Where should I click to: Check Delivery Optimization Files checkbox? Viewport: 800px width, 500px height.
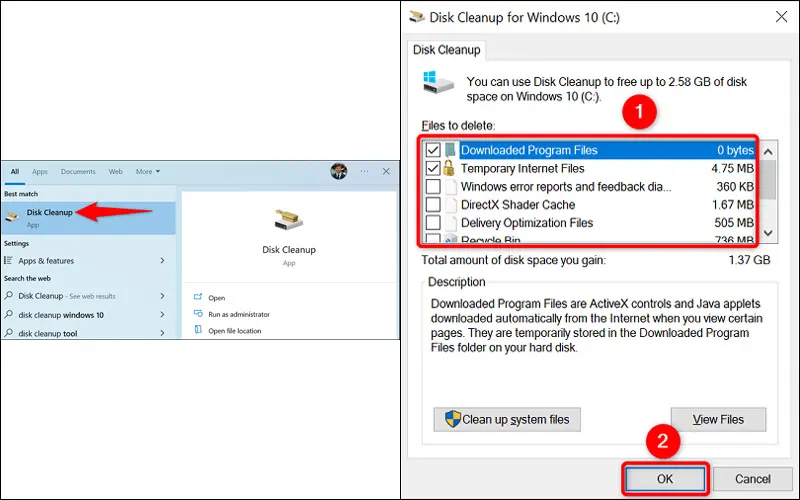433,223
